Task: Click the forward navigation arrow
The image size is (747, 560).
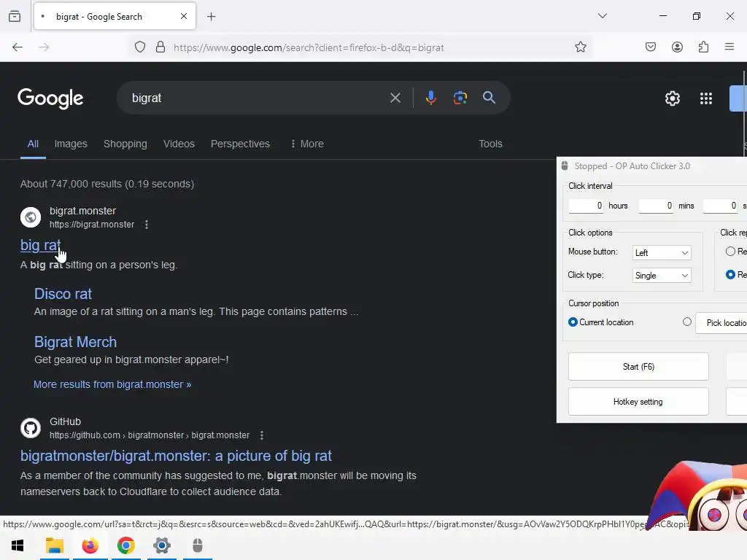Action: coord(44,47)
